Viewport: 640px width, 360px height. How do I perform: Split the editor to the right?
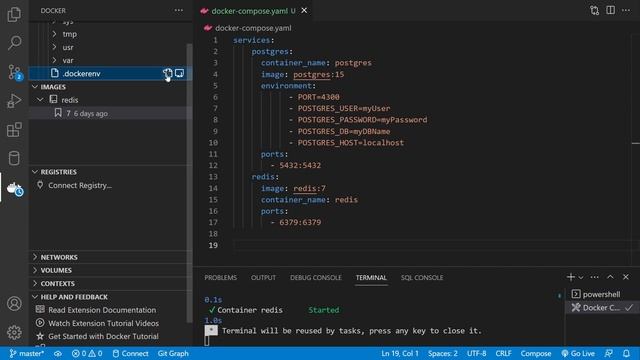click(611, 10)
